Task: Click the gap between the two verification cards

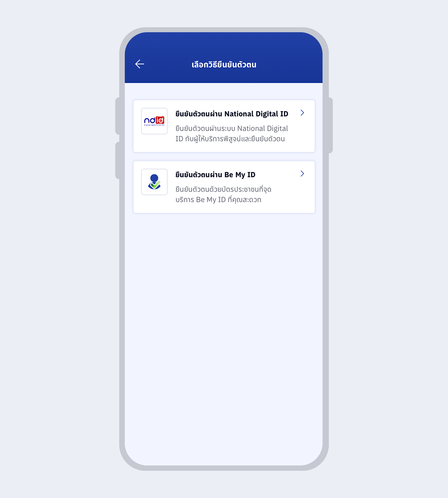Action: click(224, 157)
